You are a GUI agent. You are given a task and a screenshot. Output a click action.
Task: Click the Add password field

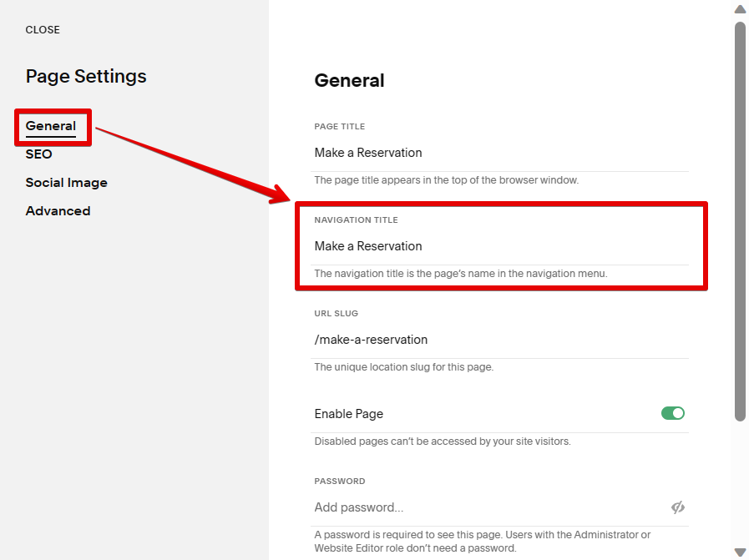tap(484, 507)
